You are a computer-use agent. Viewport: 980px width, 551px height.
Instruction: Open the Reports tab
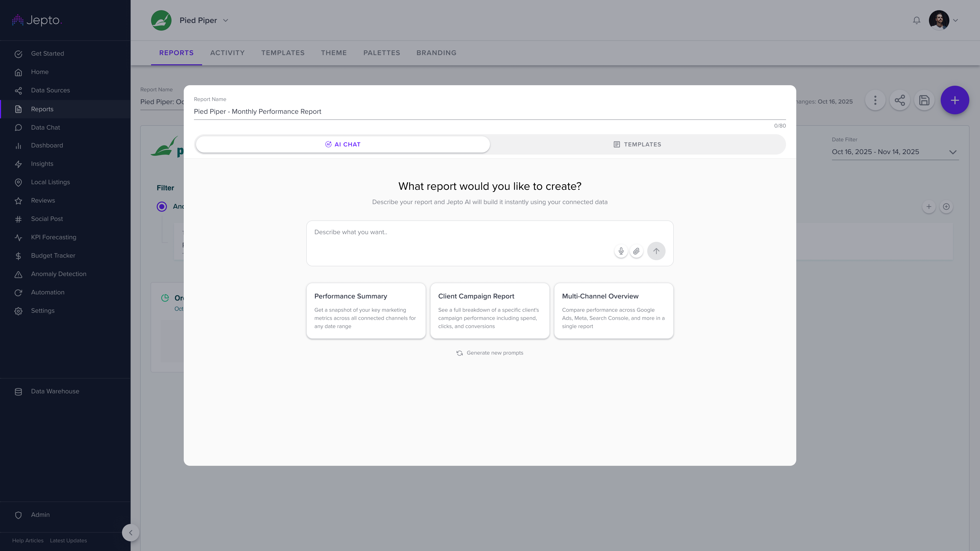[x=177, y=53]
